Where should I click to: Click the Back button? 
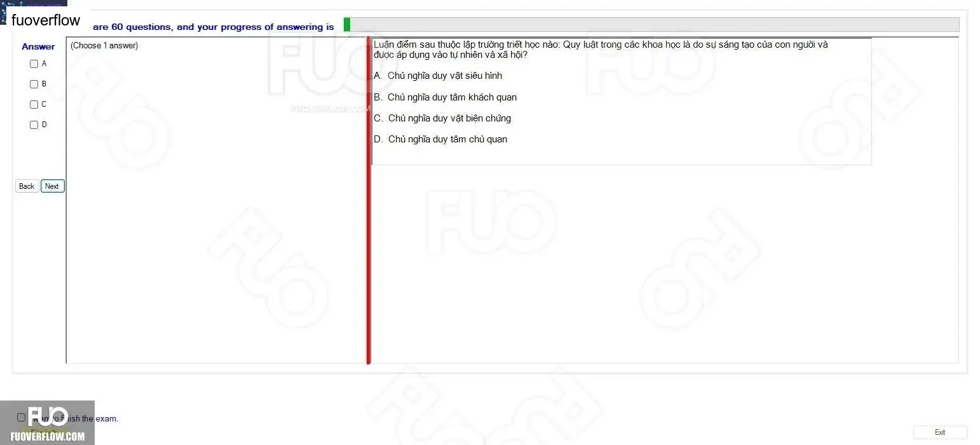(27, 186)
